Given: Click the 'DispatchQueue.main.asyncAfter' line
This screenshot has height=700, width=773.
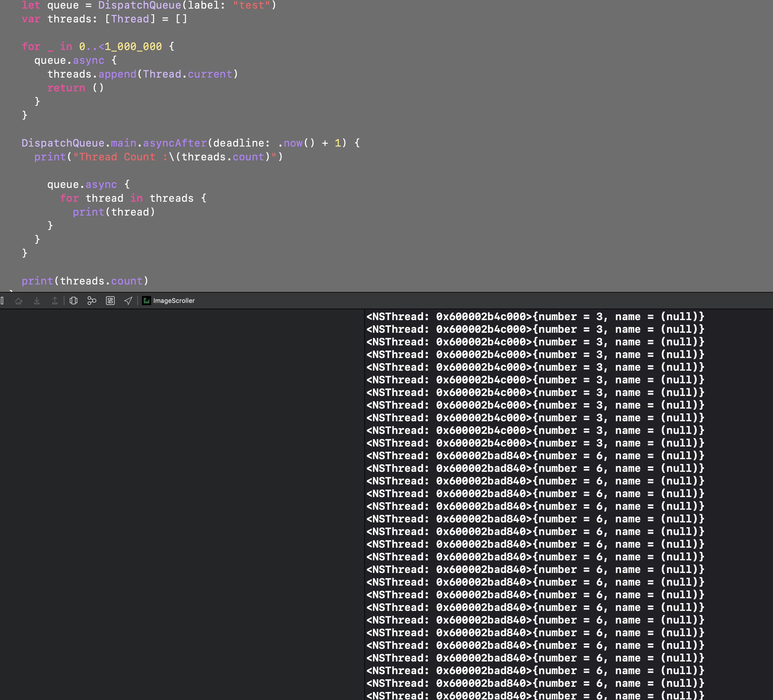Looking at the screenshot, I should pos(191,143).
